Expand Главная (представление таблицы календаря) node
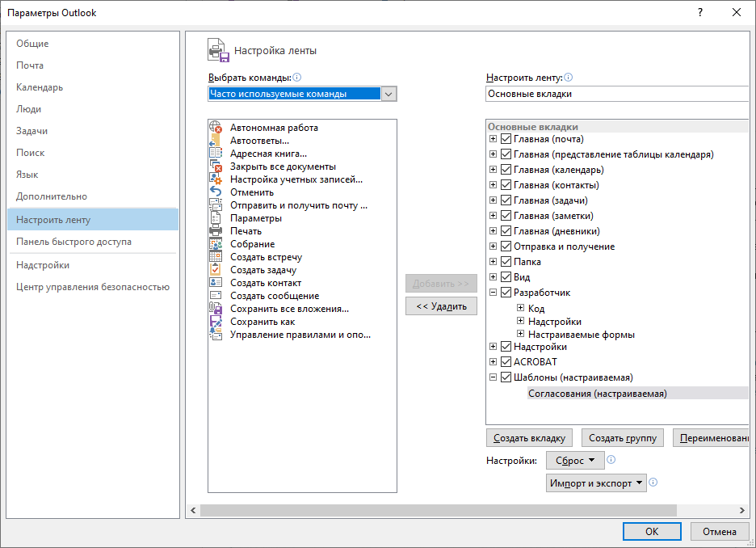 pos(493,154)
